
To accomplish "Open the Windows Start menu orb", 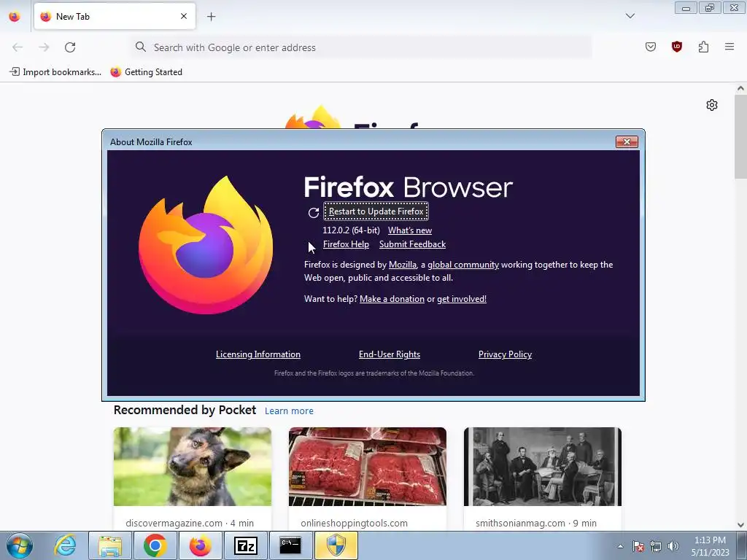I will tap(20, 545).
